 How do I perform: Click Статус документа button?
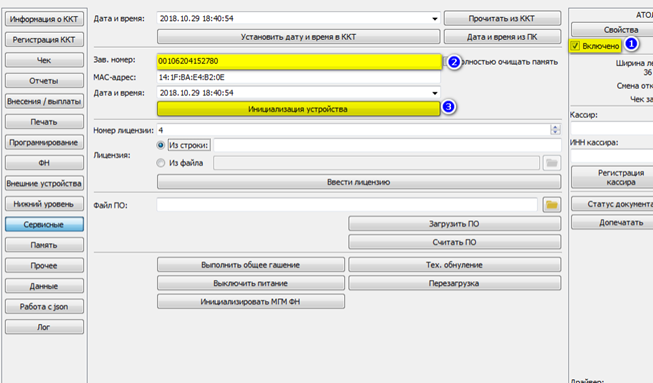pyautogui.click(x=612, y=204)
